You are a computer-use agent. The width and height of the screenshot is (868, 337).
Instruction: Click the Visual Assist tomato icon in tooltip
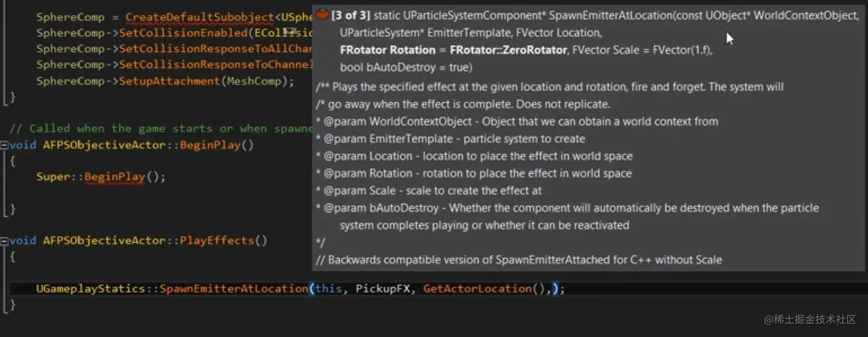pyautogui.click(x=323, y=14)
